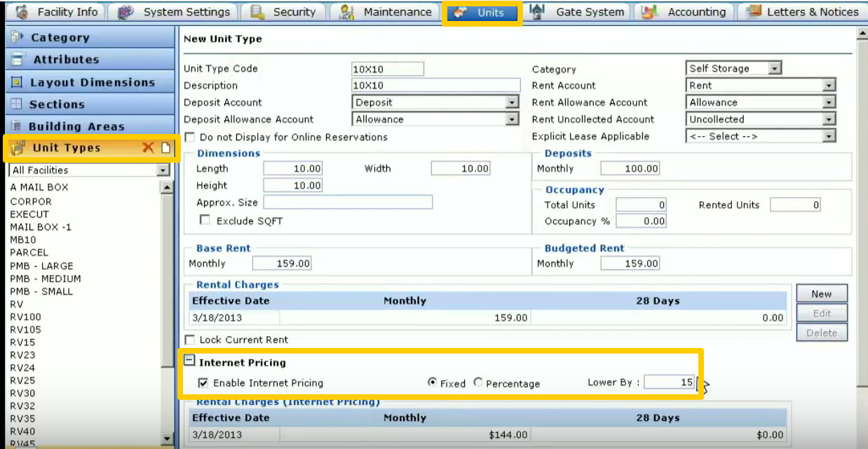Click the Budgeted Rent Monthly field

pos(630,264)
